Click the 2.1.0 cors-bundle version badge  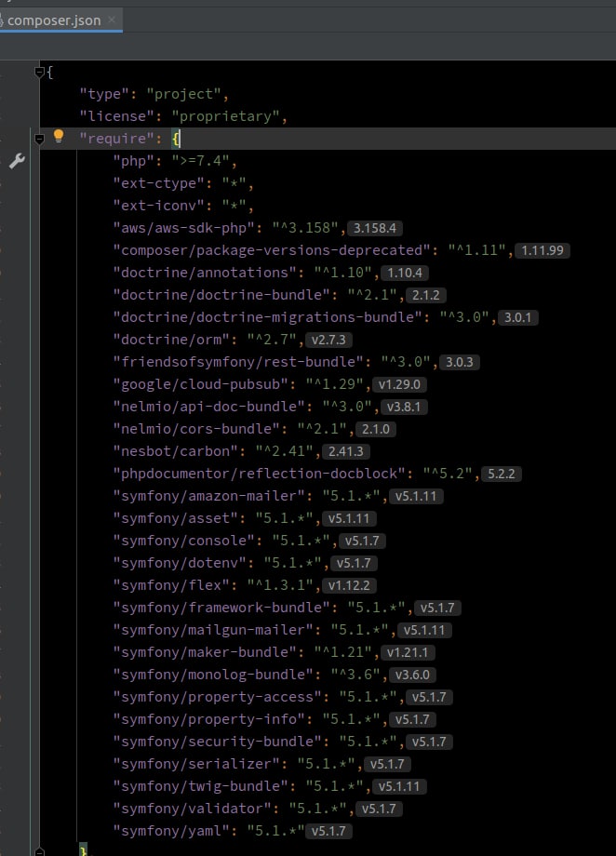click(x=376, y=430)
